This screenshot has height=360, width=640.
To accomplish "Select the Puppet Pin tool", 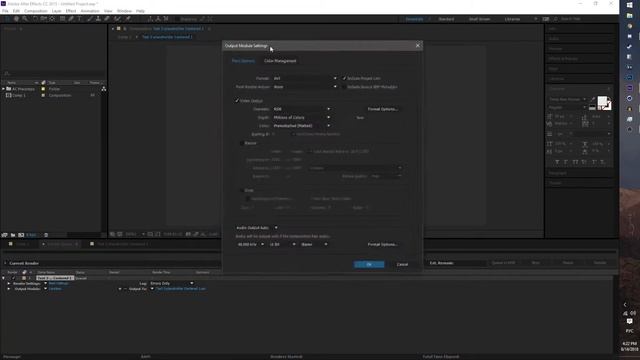I will [128, 19].
